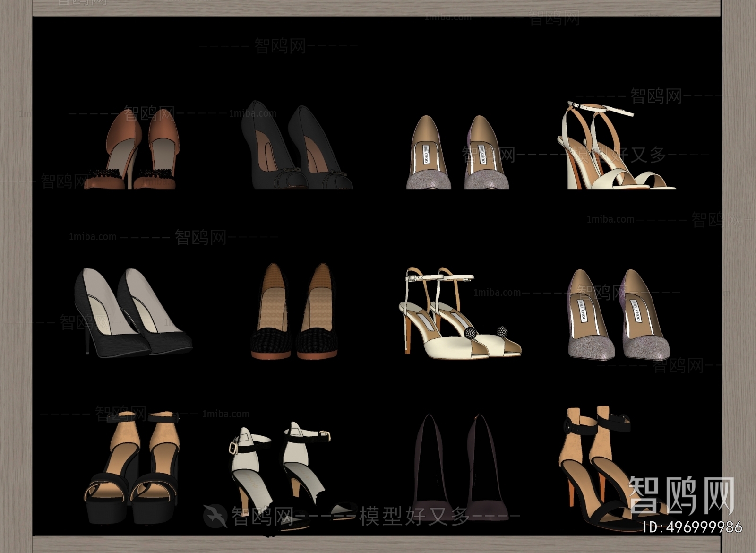756x553 pixels.
Task: Select the Jimmy Choo glitter pumps in top row
Action: (x=461, y=156)
